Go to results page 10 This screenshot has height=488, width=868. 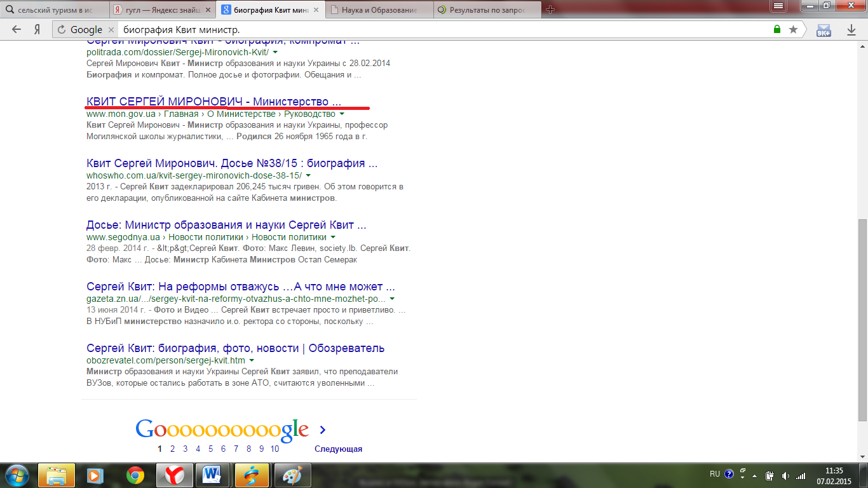pos(275,449)
